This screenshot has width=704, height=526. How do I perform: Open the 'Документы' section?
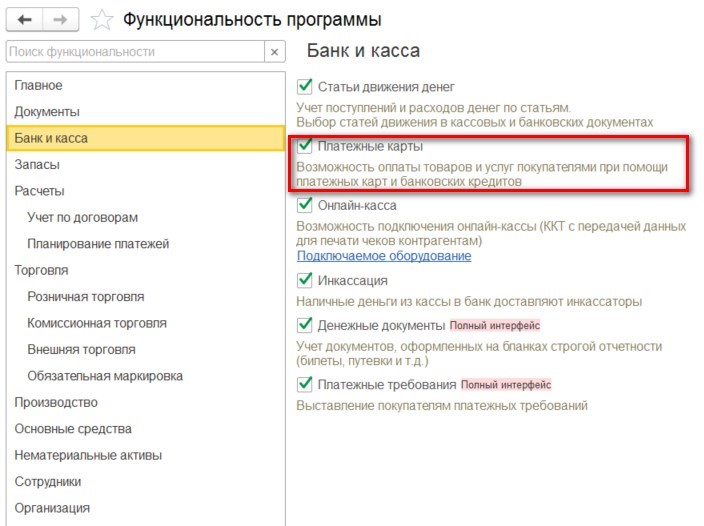(146, 112)
